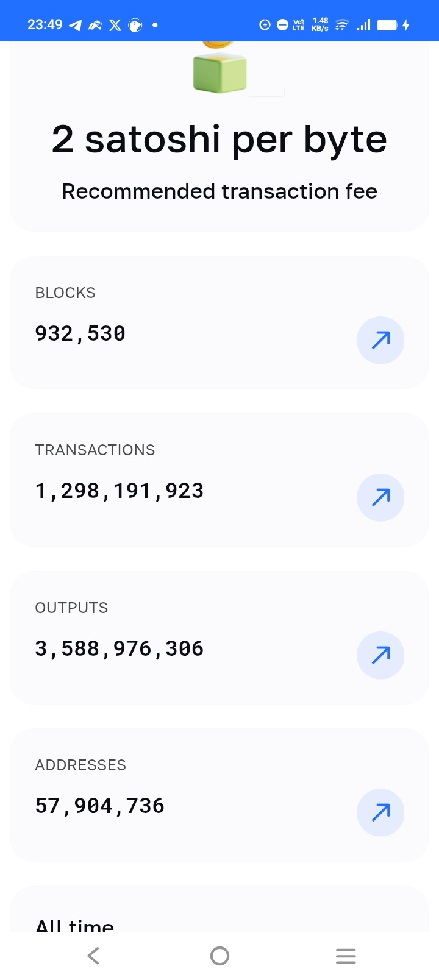This screenshot has height=980, width=439.
Task: Tap the outputs count 3,588,976,306
Action: (x=120, y=649)
